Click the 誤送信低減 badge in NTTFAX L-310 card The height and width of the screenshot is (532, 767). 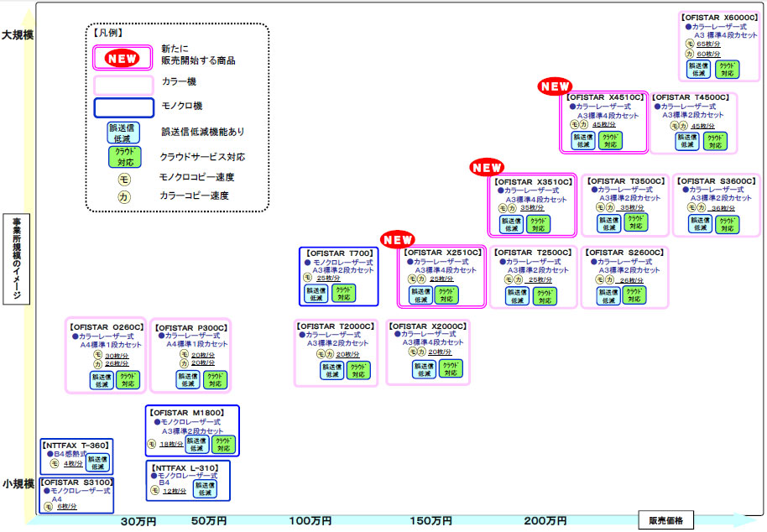click(x=205, y=488)
